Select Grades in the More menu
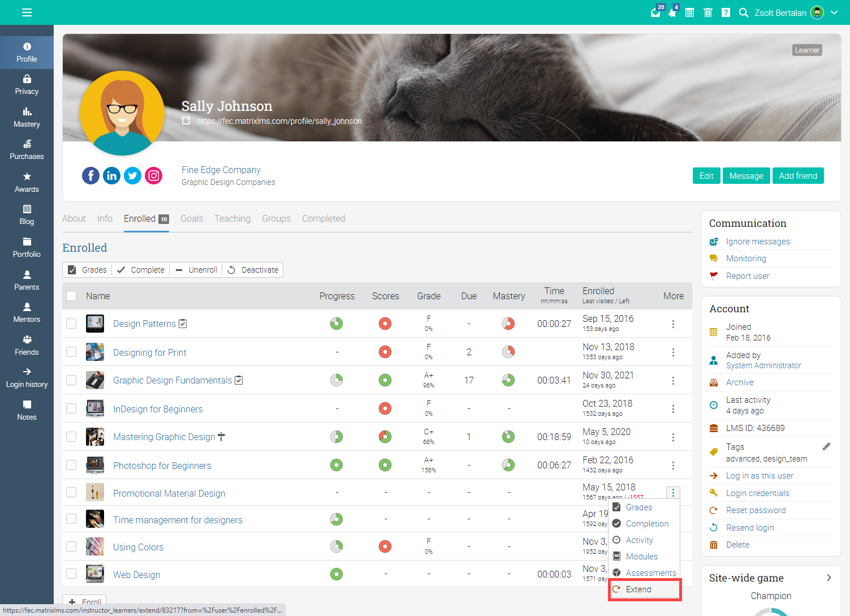This screenshot has width=850, height=616. (x=645, y=507)
